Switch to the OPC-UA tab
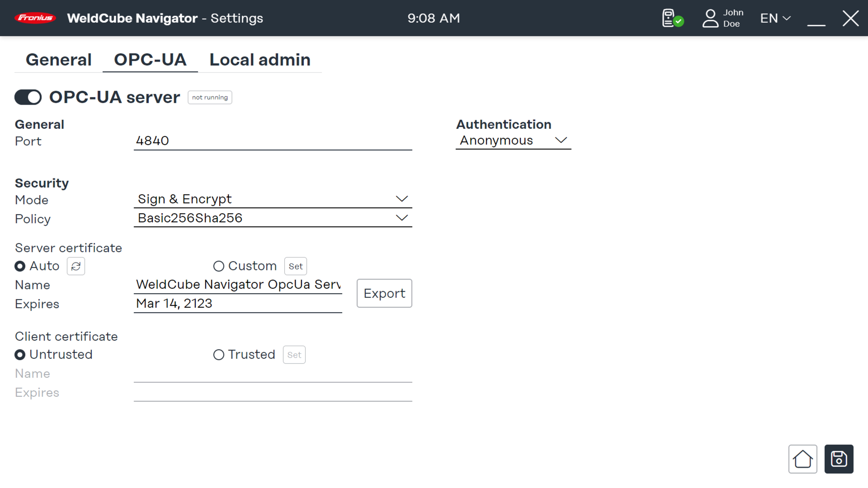This screenshot has width=868, height=488. coord(150,60)
